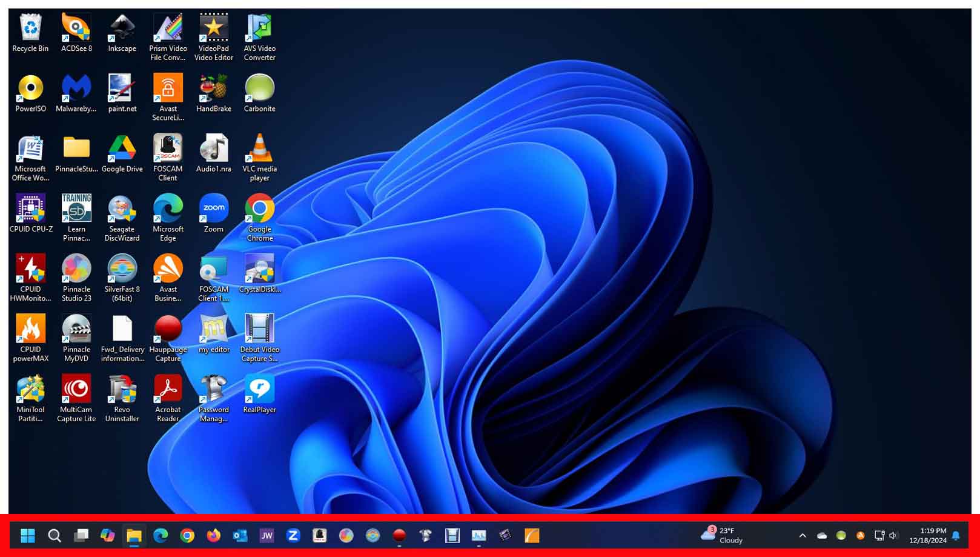Viewport: 980px width, 557px height.
Task: Open the weather widget showing 23°F Cloudy
Action: pos(722,535)
